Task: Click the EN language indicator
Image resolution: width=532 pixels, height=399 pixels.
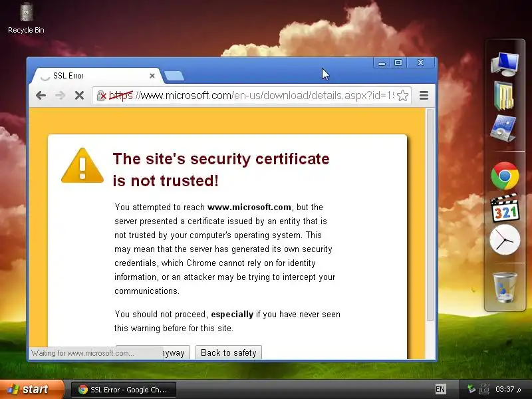Action: coord(440,389)
